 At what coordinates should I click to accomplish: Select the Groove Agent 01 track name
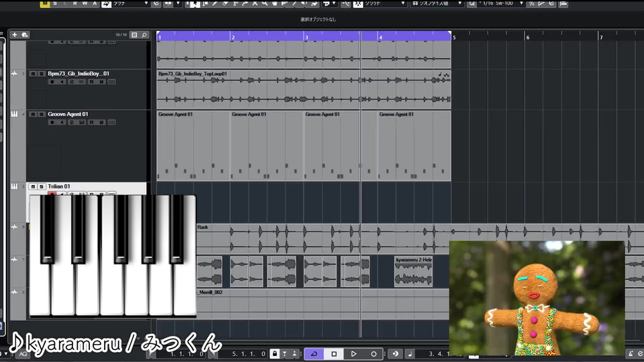coord(68,114)
